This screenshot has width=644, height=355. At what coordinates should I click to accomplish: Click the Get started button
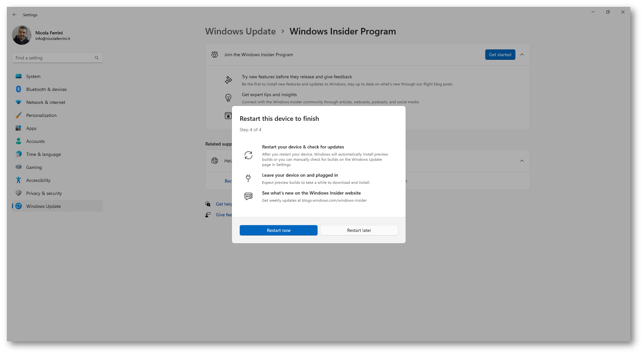pyautogui.click(x=500, y=55)
